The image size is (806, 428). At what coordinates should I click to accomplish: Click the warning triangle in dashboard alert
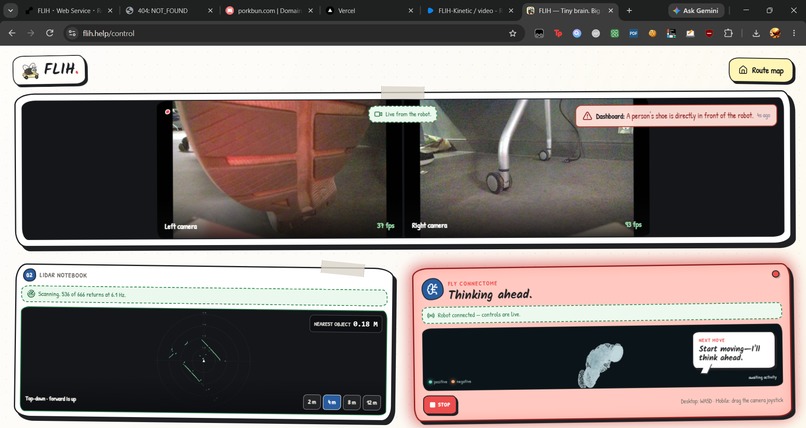pos(587,116)
